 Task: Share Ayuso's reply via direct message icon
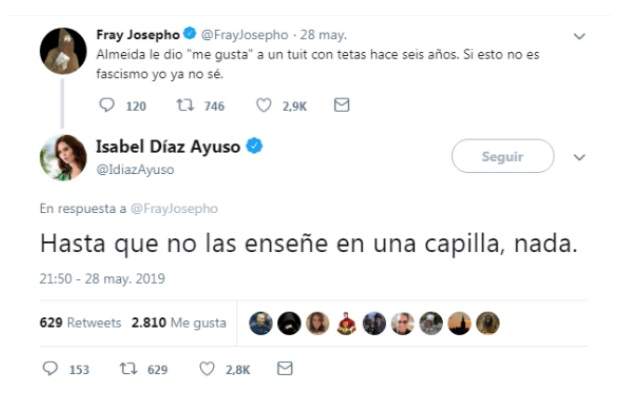[285, 369]
